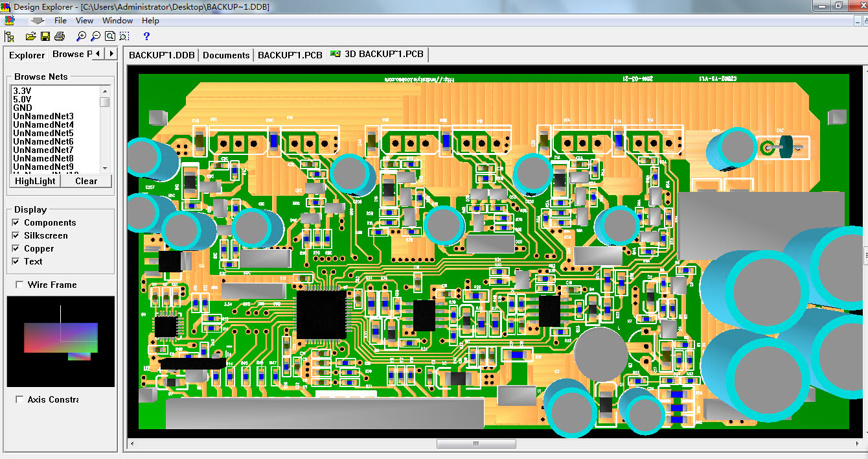Toggle the Silkscreen display checkbox
Image resolution: width=868 pixels, height=459 pixels.
(x=16, y=235)
